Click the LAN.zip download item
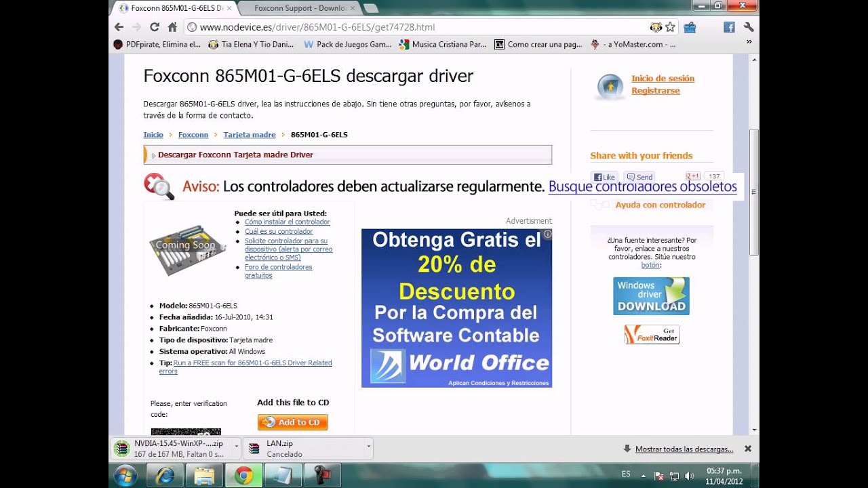Image resolution: width=868 pixels, height=488 pixels. point(303,449)
